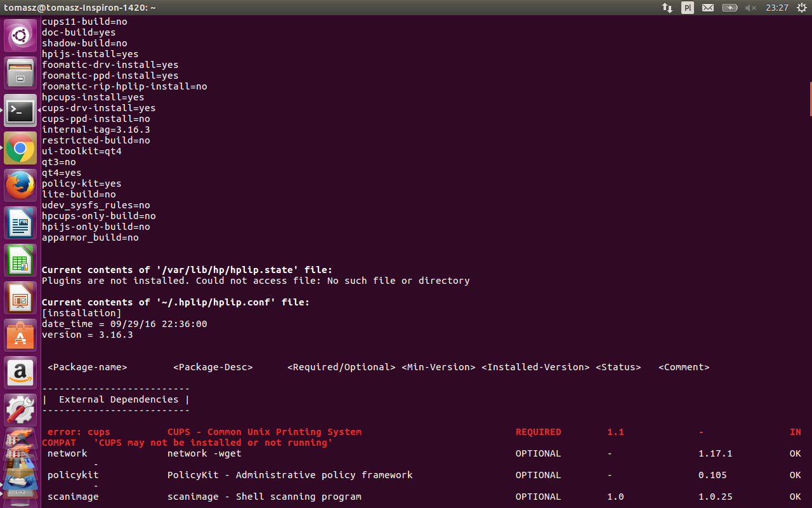Launch the Files manager from the launcher
The height and width of the screenshot is (508, 812).
click(x=20, y=73)
